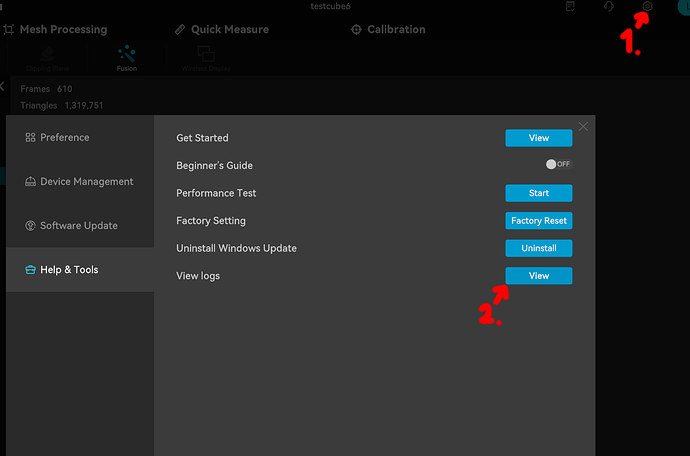This screenshot has width=690, height=456.
Task: Click the Calibration crosshair icon
Action: pos(356,29)
